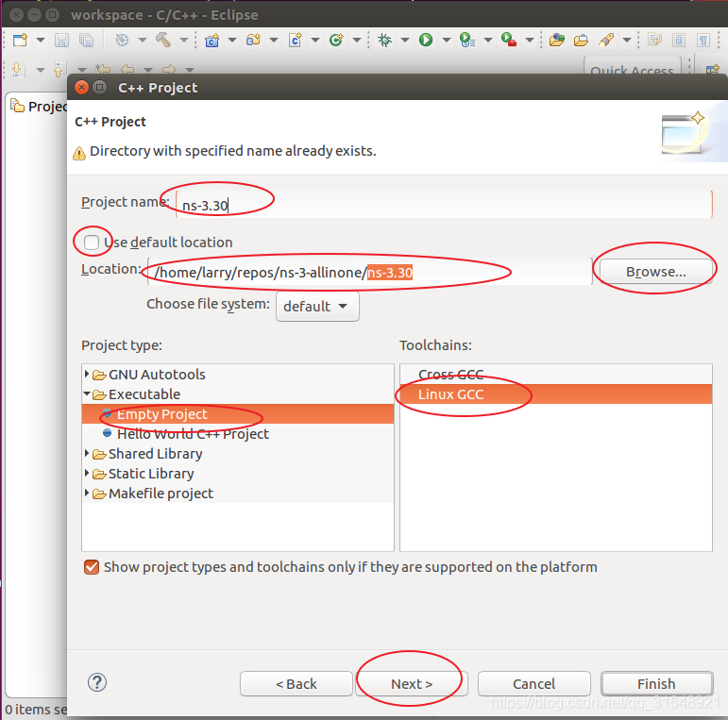
Task: Select the Cross GCC toolchain
Action: (556, 375)
